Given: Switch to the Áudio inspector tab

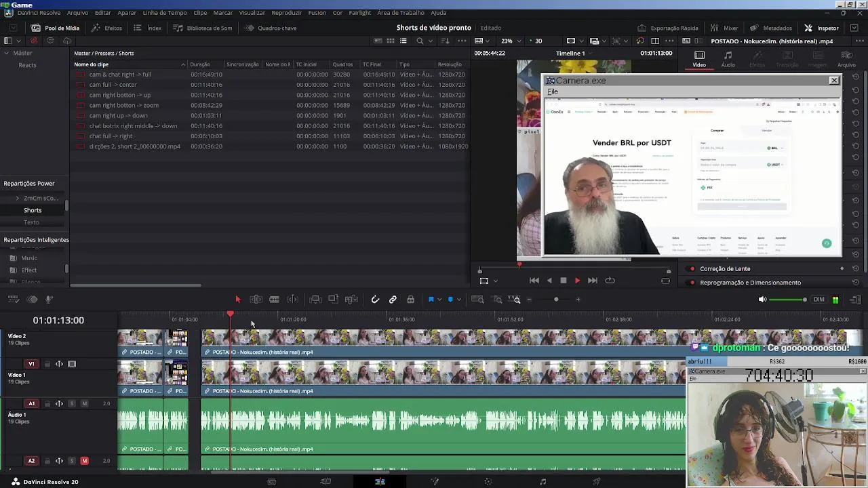Looking at the screenshot, I should click(x=728, y=59).
